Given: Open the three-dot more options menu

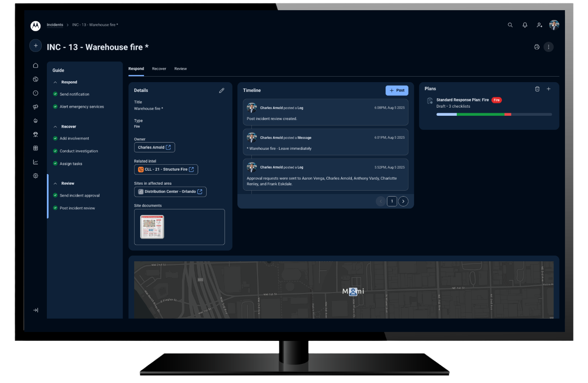Looking at the screenshot, I should (x=549, y=47).
